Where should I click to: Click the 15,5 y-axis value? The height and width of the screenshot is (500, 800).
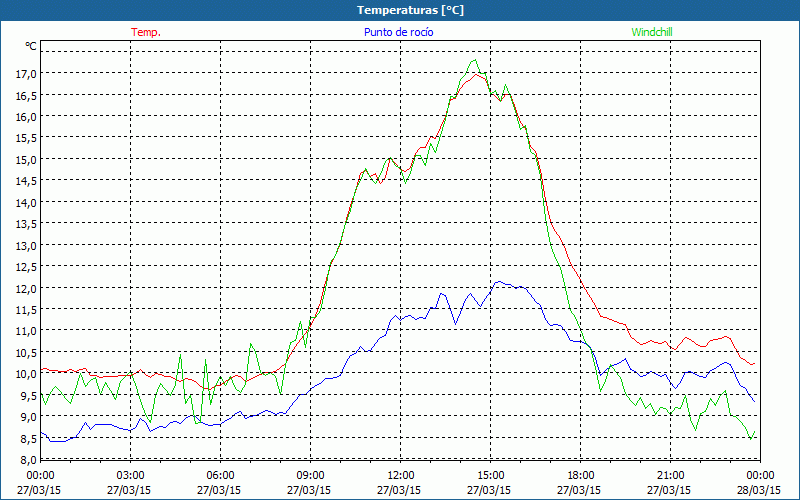pyautogui.click(x=27, y=138)
